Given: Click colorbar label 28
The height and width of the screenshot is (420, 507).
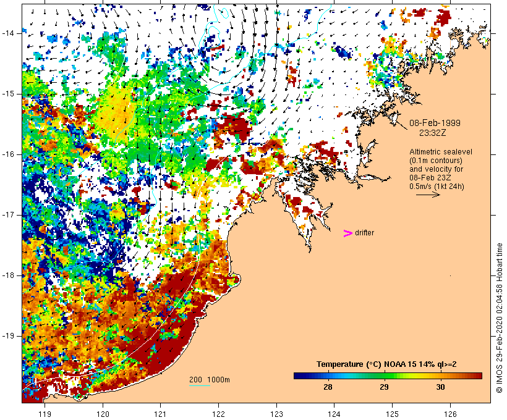Looking at the screenshot, I should pyautogui.click(x=328, y=387).
